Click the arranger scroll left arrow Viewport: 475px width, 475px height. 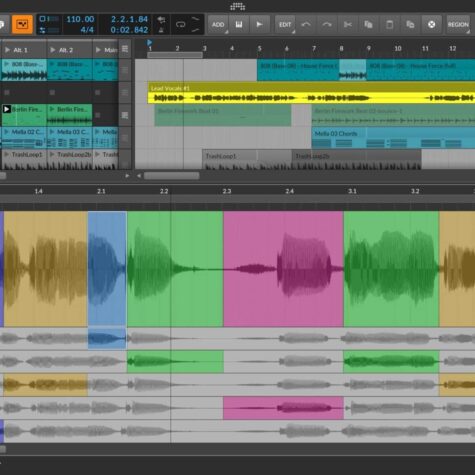click(139, 176)
